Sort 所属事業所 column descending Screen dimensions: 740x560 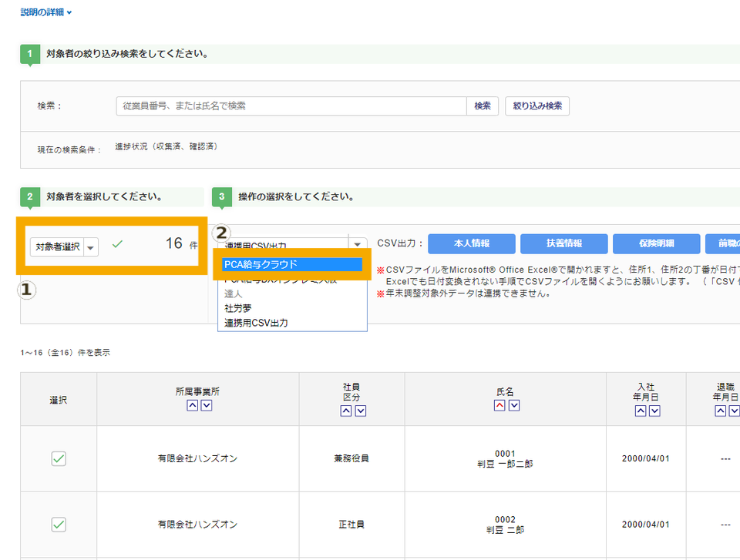(207, 405)
